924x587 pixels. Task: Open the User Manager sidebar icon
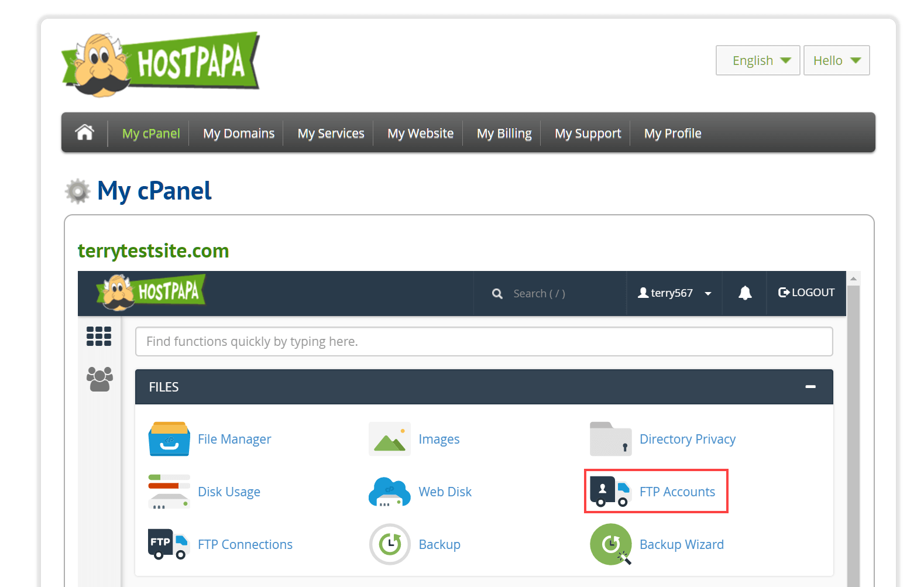point(99,379)
